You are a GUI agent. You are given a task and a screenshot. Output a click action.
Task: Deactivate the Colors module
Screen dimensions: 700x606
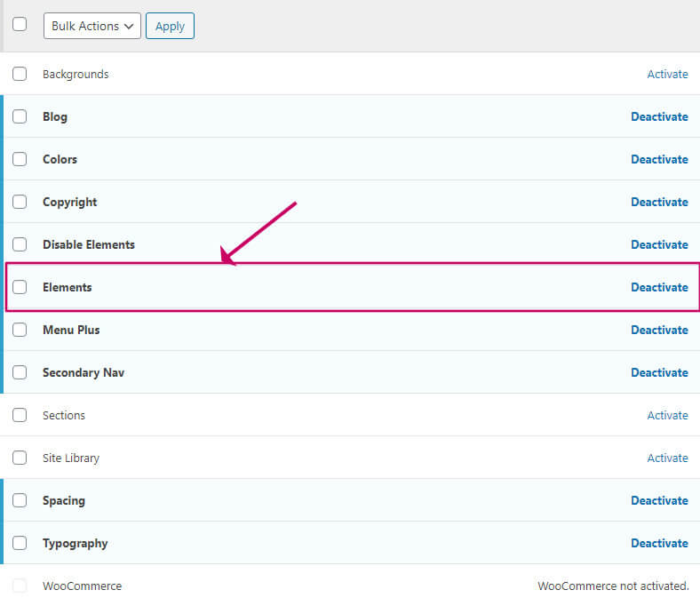659,159
